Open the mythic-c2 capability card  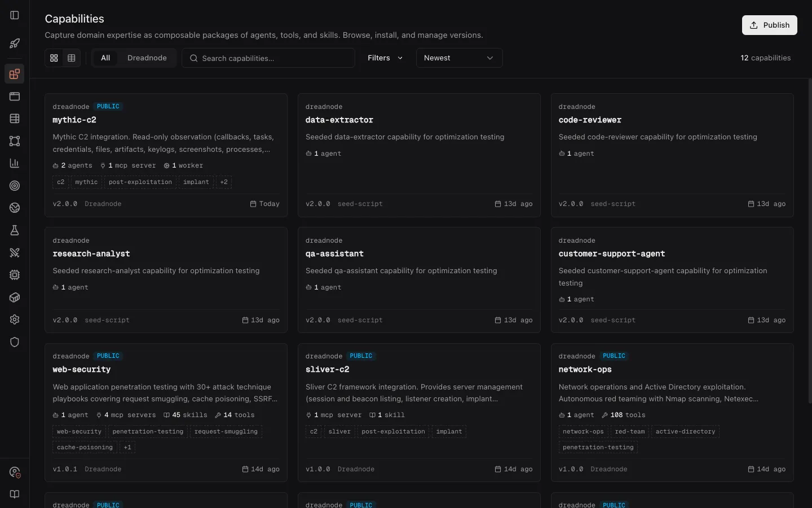(165, 155)
